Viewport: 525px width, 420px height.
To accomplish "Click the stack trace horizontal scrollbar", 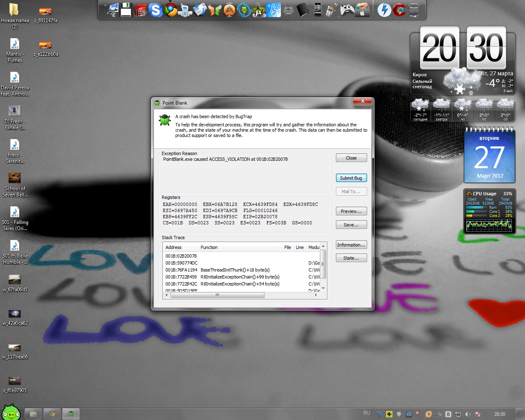I will [x=217, y=295].
